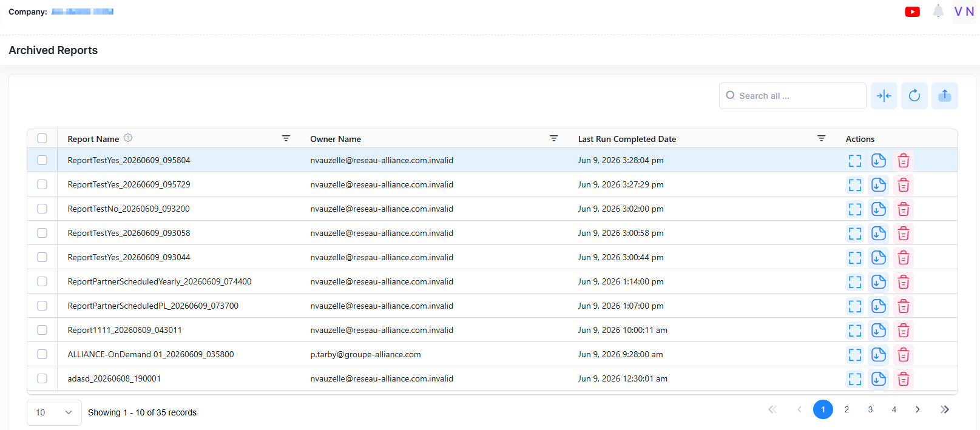Download ReportTestYes_20260609_095804 report

click(x=879, y=161)
